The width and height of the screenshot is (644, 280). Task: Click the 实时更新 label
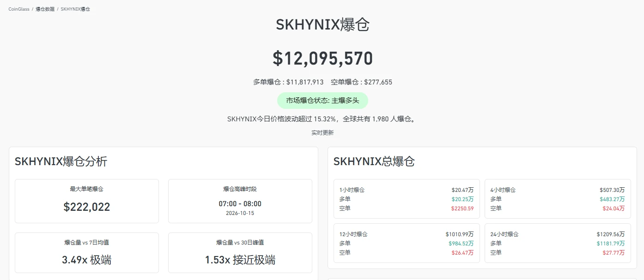pos(322,133)
